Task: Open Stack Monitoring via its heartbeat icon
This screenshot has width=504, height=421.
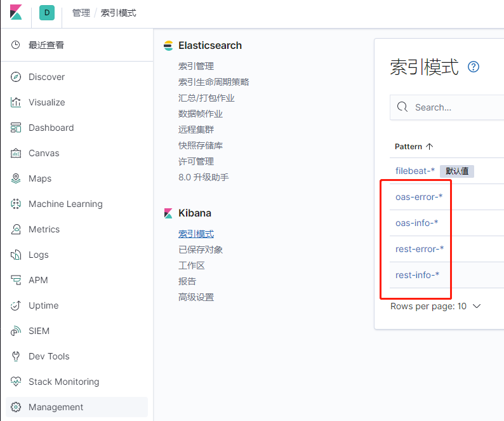Action: (16, 382)
